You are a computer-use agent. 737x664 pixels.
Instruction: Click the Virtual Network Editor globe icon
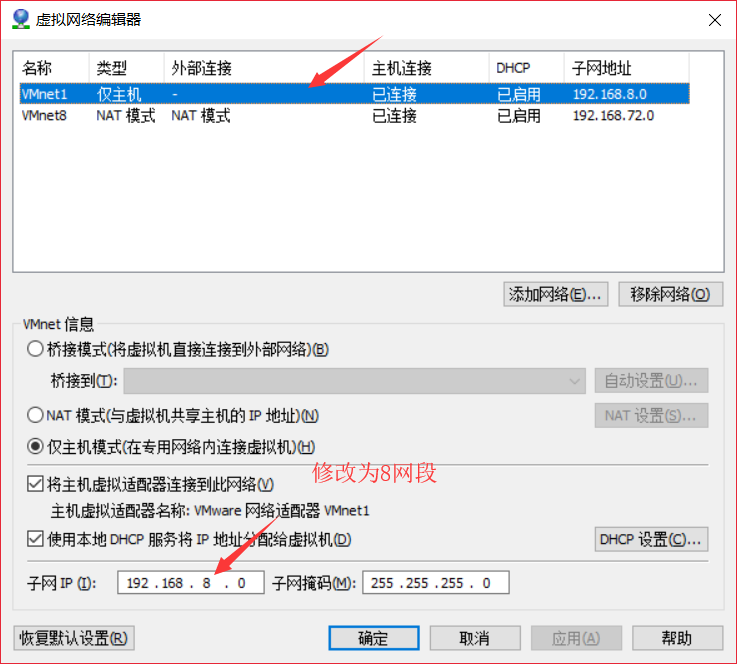click(21, 19)
